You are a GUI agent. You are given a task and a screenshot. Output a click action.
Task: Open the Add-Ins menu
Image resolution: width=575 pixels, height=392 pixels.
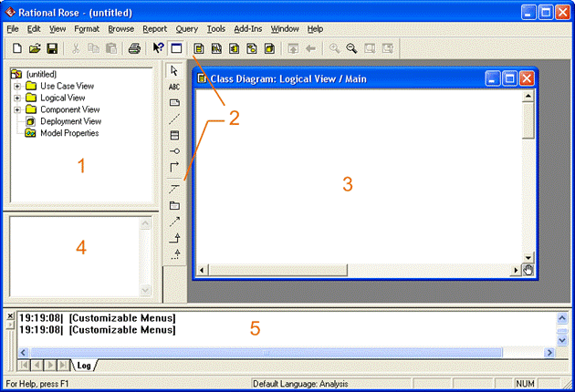point(248,29)
